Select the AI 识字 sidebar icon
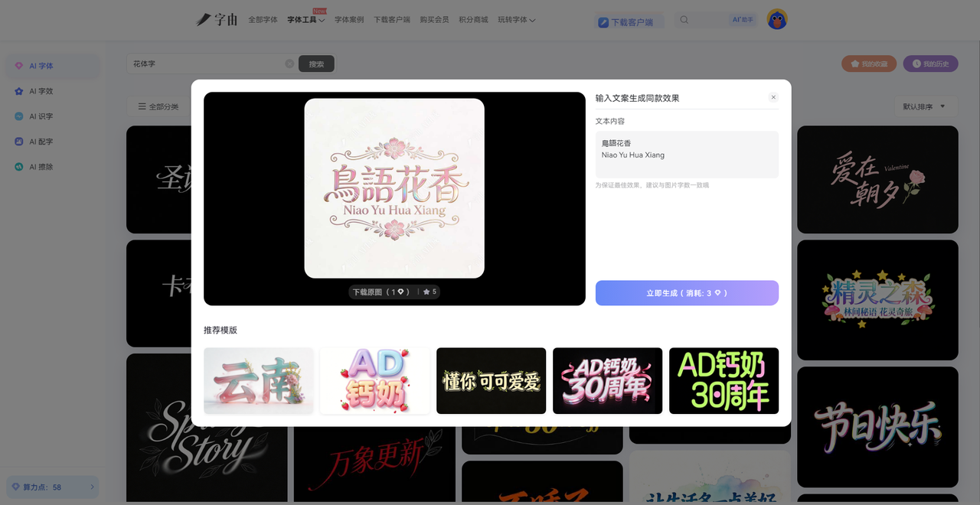The width and height of the screenshot is (980, 505). pos(19,116)
